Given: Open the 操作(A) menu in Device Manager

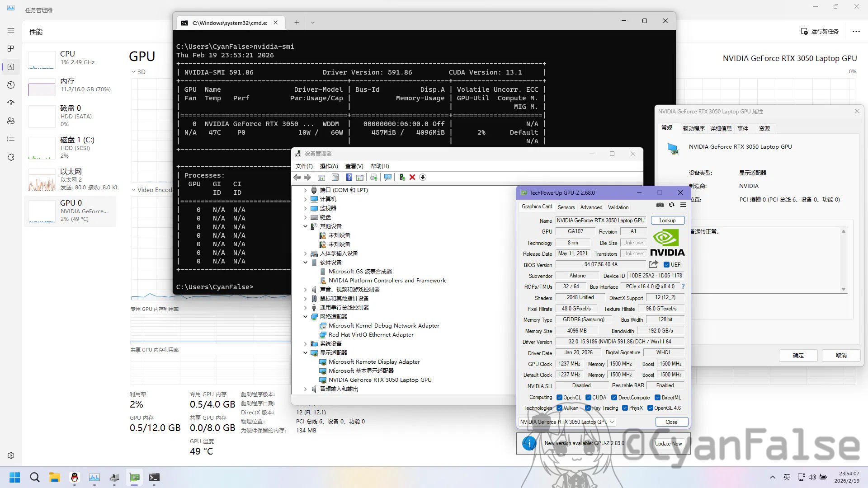Looking at the screenshot, I should (329, 166).
